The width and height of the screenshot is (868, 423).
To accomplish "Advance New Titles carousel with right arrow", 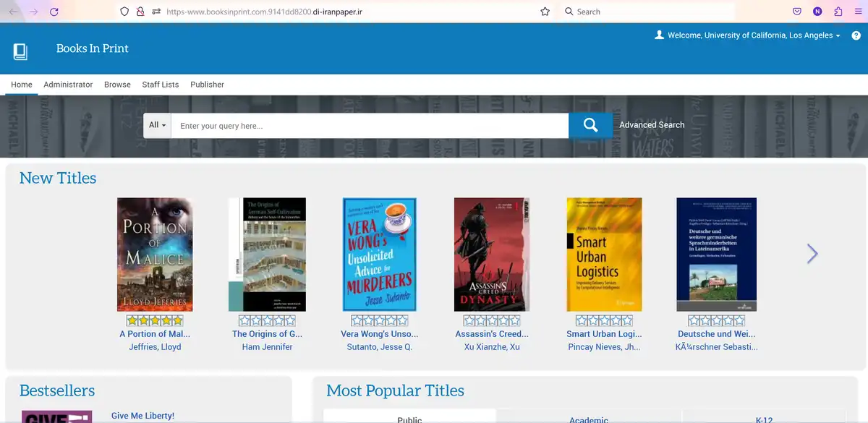I will [812, 253].
